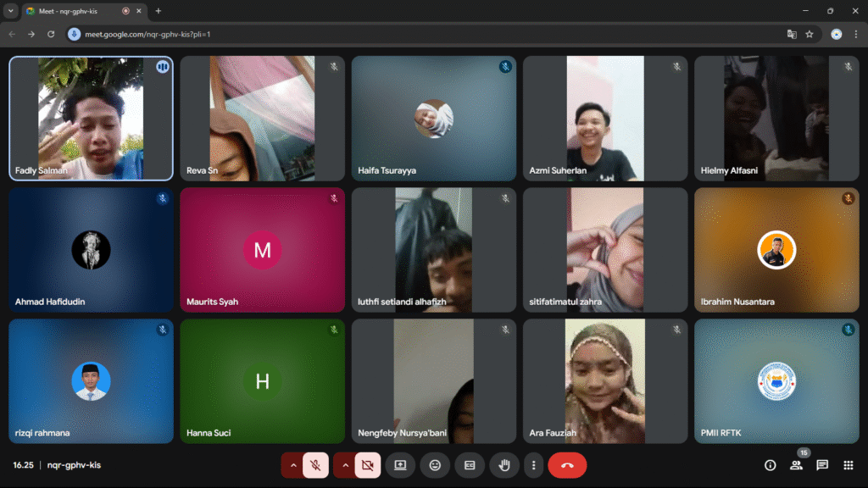Toggle closed captions
868x488 pixels.
click(470, 465)
